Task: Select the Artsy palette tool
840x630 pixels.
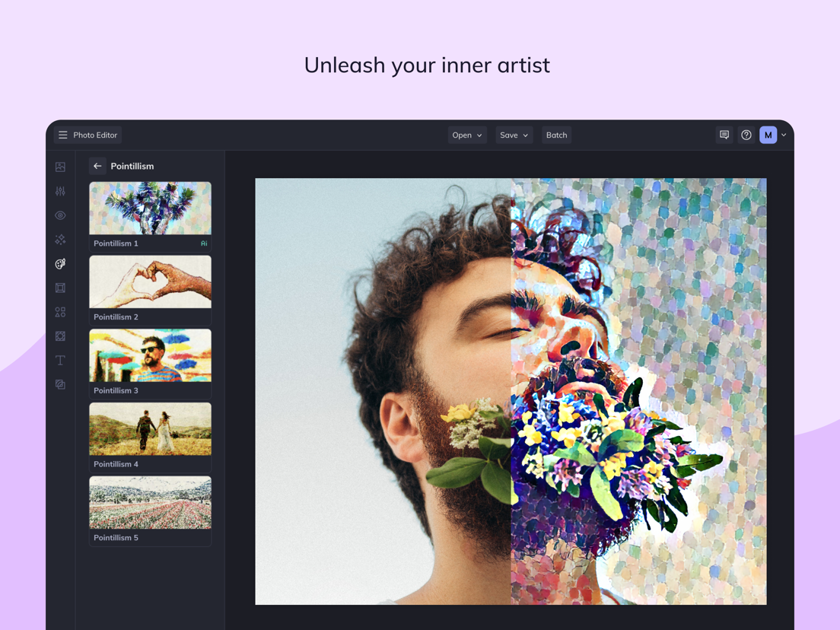Action: click(61, 263)
